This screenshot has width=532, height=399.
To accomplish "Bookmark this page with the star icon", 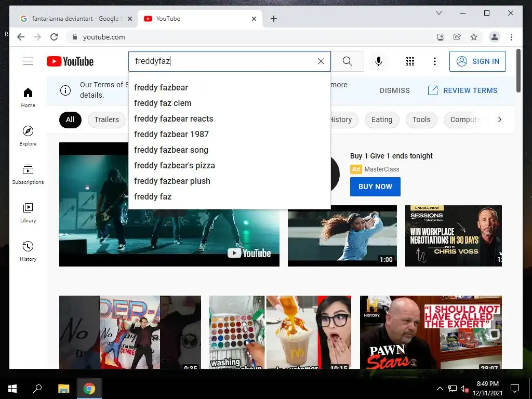I will click(x=474, y=37).
